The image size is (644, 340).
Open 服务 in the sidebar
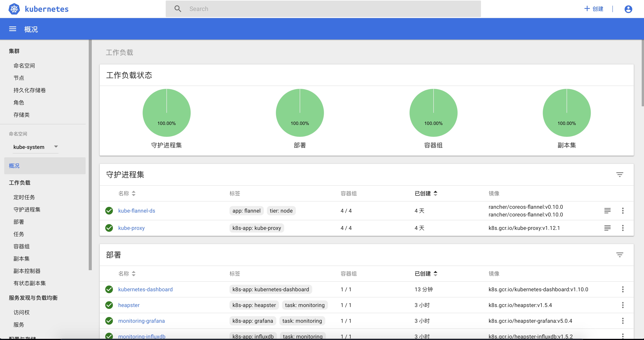pyautogui.click(x=19, y=324)
